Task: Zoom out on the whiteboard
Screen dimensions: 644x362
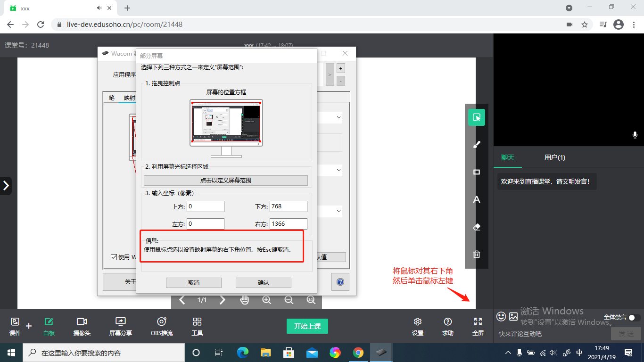Action: [289, 300]
